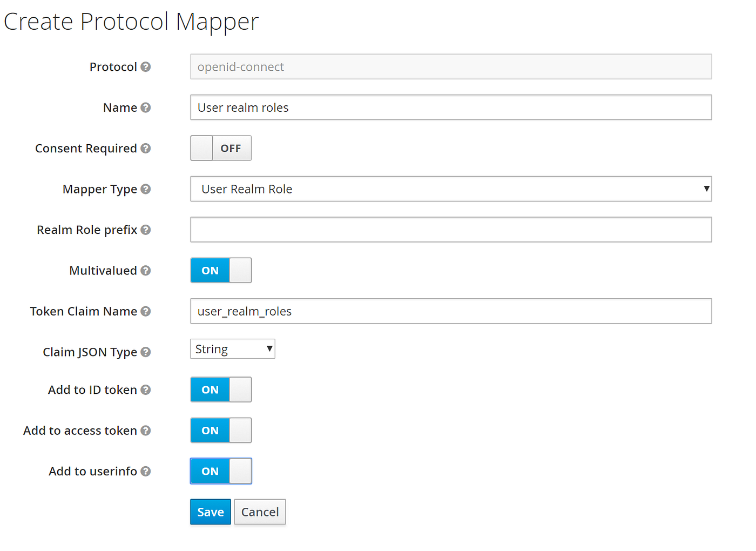Cancel creating the protocol mapper
756x551 pixels.
point(260,512)
